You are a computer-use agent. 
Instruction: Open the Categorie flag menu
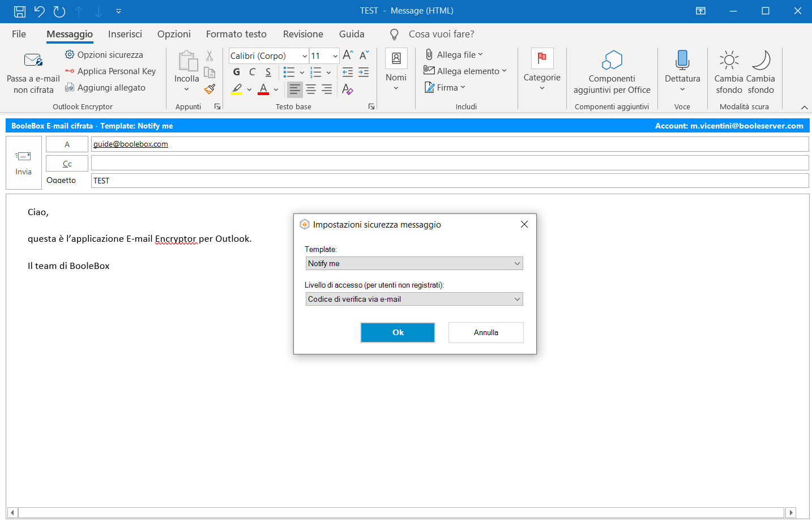(x=542, y=70)
